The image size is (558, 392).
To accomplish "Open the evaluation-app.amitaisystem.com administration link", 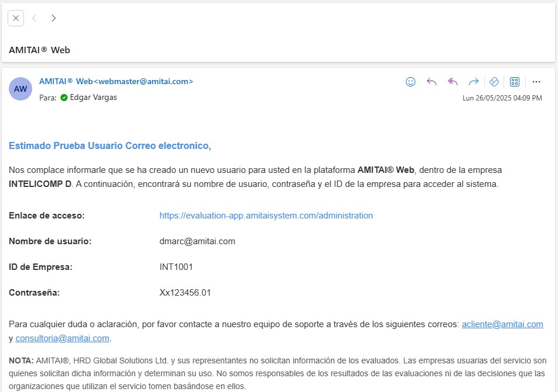I will point(266,216).
